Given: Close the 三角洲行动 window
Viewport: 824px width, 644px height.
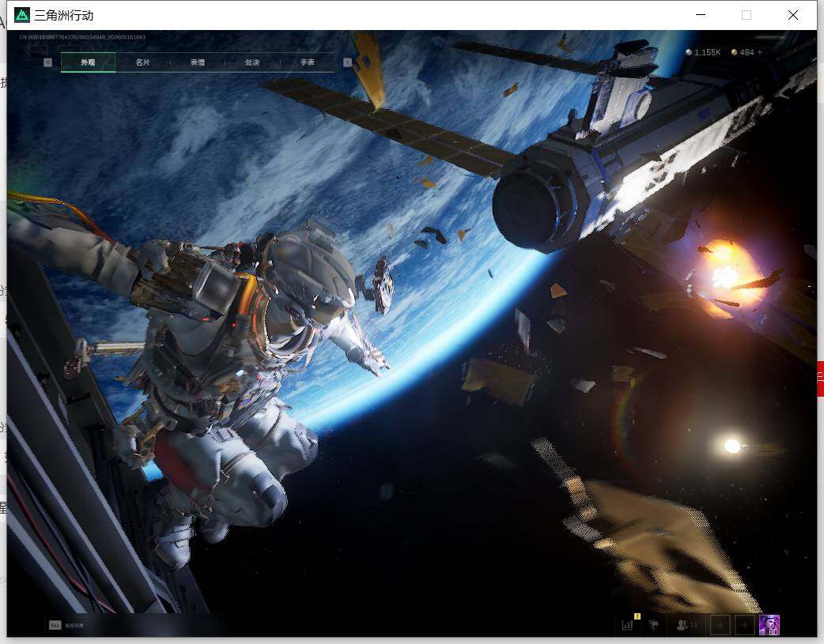Looking at the screenshot, I should [x=793, y=15].
